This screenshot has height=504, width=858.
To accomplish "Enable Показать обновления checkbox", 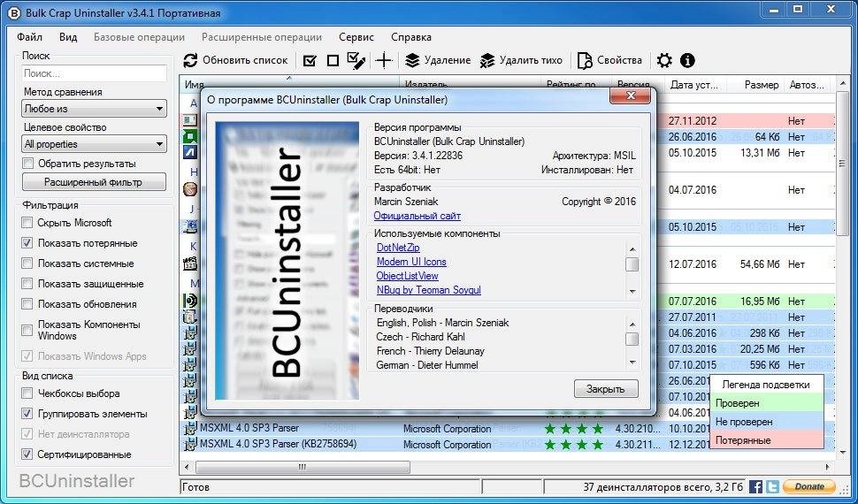I will click(27, 303).
